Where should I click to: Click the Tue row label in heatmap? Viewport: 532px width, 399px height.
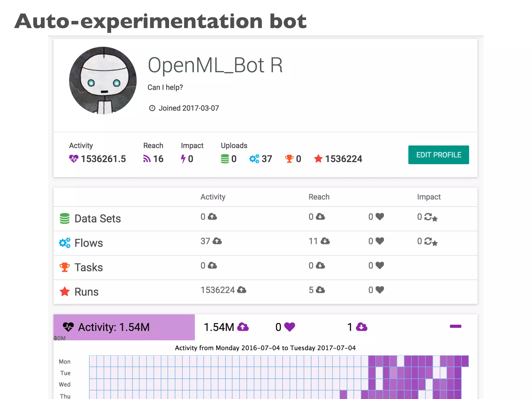pos(65,373)
